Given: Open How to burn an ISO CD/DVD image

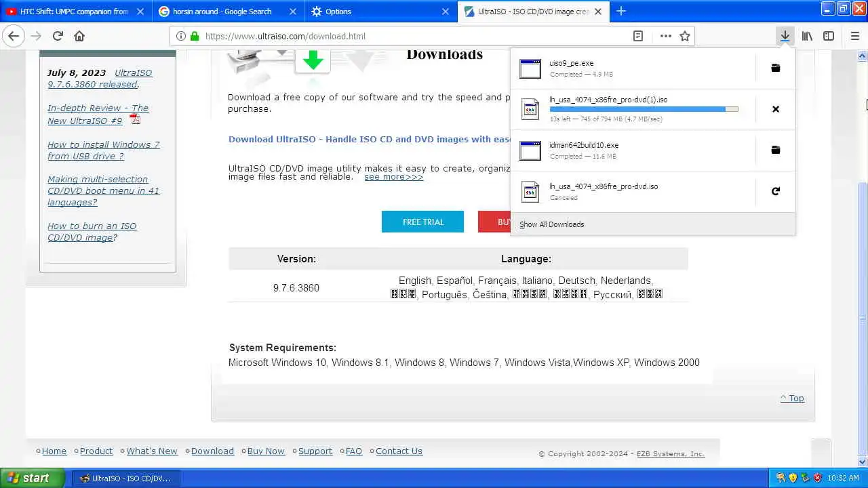Looking at the screenshot, I should [x=92, y=232].
